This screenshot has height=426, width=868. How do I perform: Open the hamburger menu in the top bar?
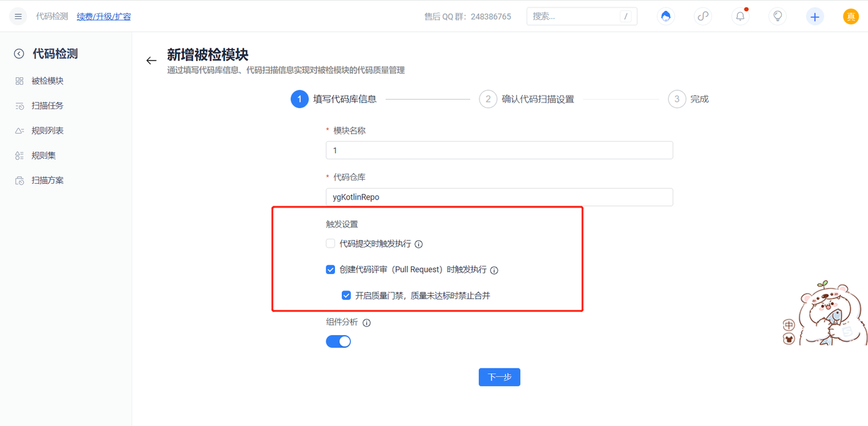(x=18, y=16)
